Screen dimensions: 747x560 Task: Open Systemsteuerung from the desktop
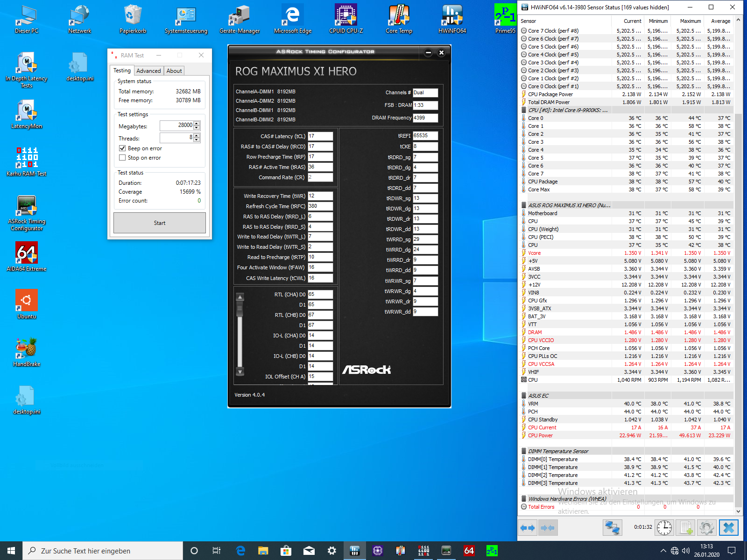[186, 20]
